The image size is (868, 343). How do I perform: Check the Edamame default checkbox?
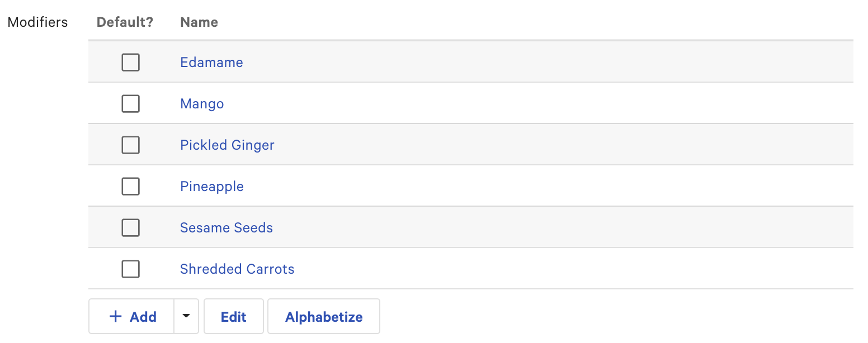coord(130,62)
